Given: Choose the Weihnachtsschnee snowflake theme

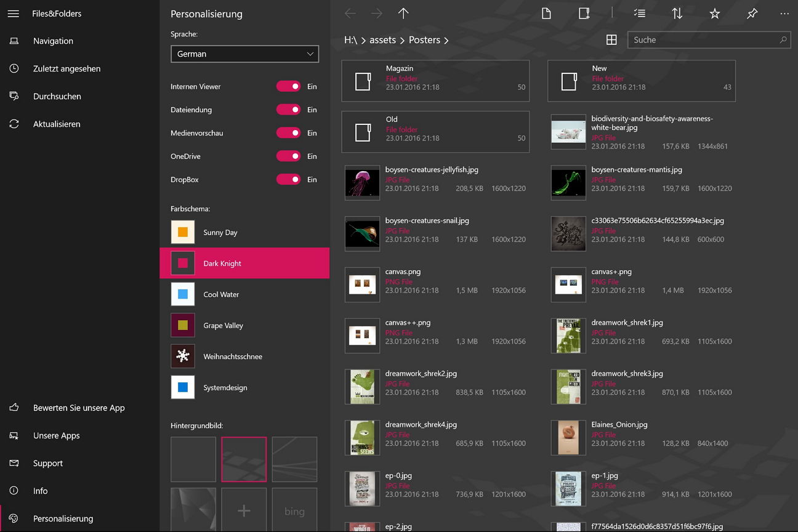Looking at the screenshot, I should (244, 357).
